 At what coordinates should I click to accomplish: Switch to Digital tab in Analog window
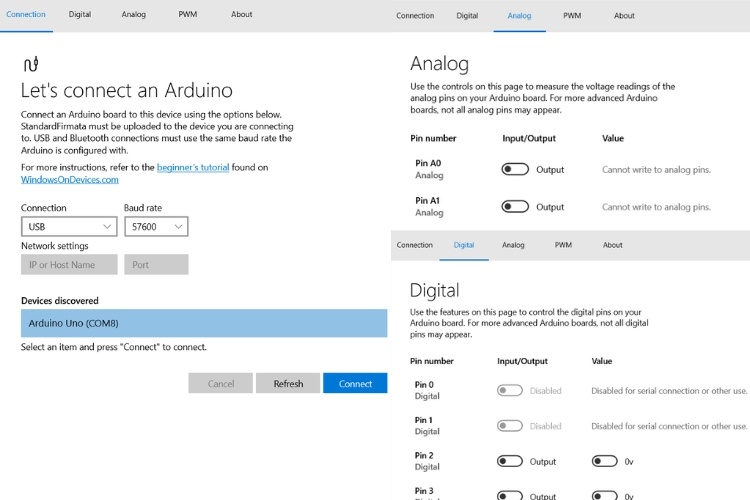tap(467, 16)
